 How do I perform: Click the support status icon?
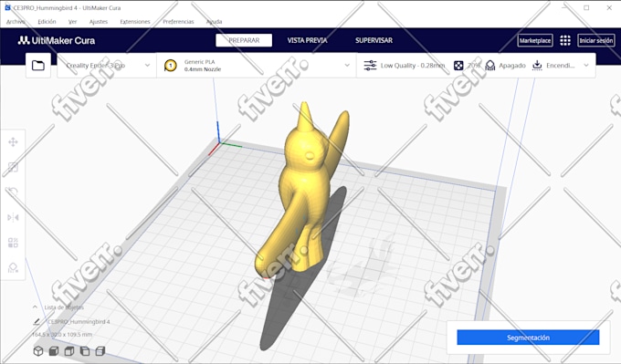[x=490, y=66]
